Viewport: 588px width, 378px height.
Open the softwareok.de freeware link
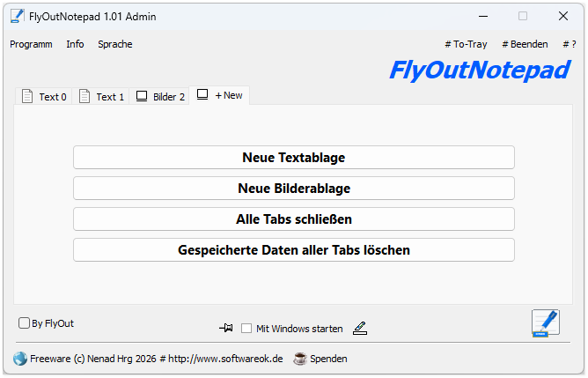157,359
